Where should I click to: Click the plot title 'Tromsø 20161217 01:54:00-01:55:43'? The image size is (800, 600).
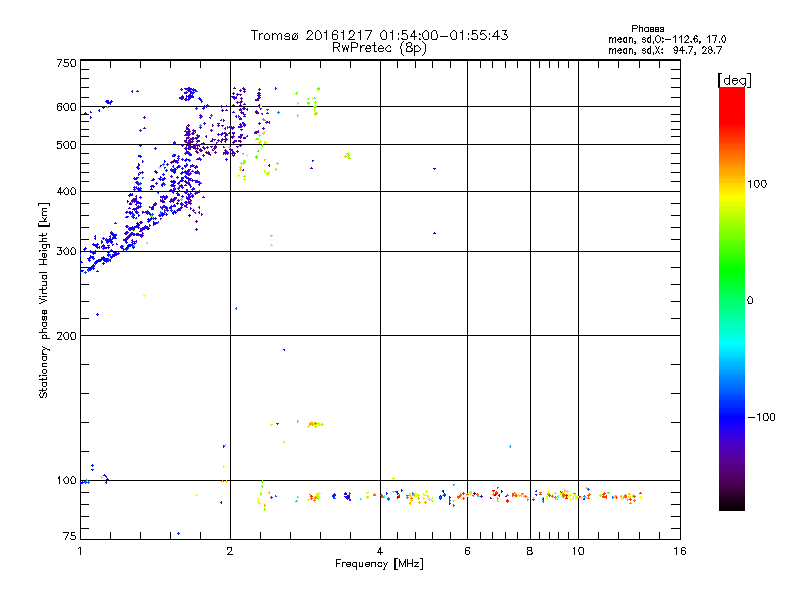(x=379, y=35)
